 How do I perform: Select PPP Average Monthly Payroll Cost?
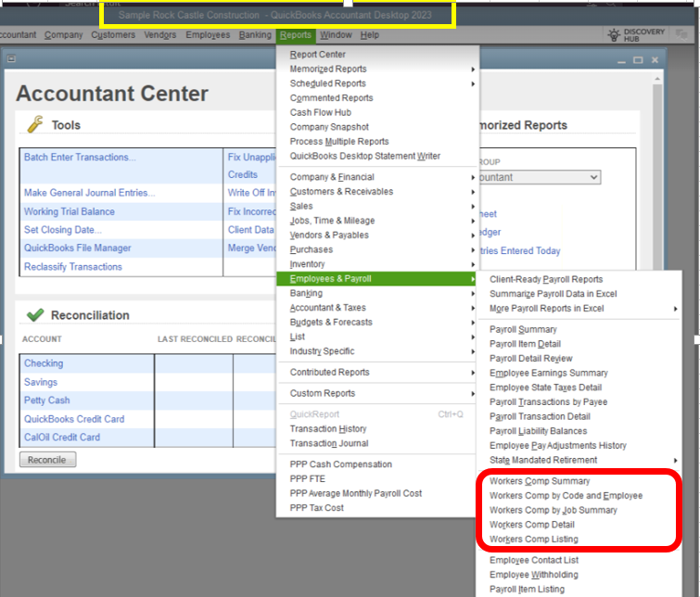coord(355,493)
